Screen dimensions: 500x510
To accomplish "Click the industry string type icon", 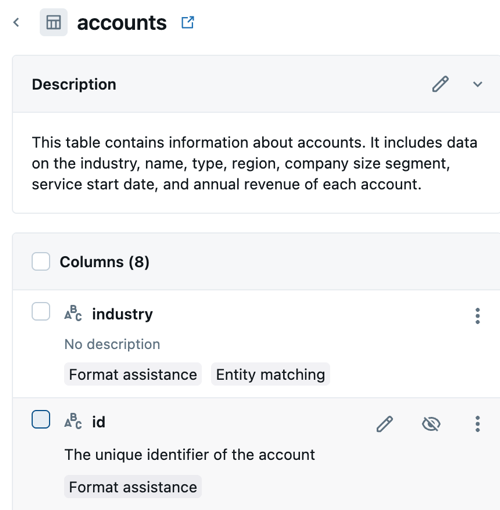I will [x=73, y=313].
